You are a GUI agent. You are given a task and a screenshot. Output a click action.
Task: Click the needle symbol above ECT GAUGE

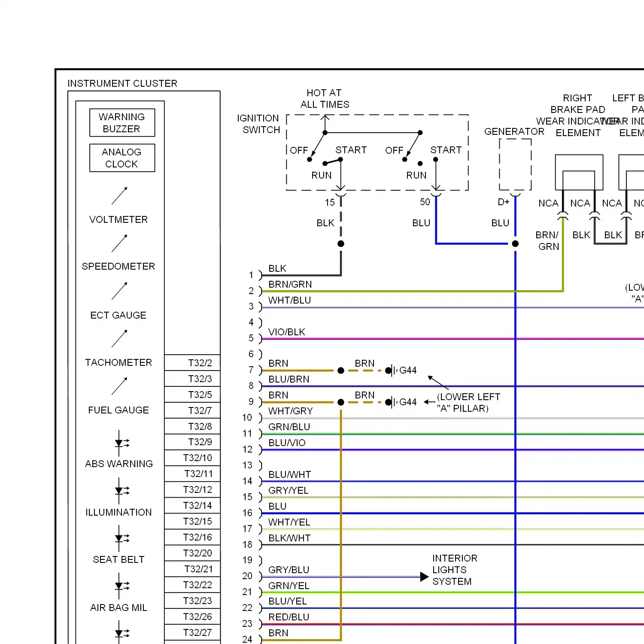119,291
